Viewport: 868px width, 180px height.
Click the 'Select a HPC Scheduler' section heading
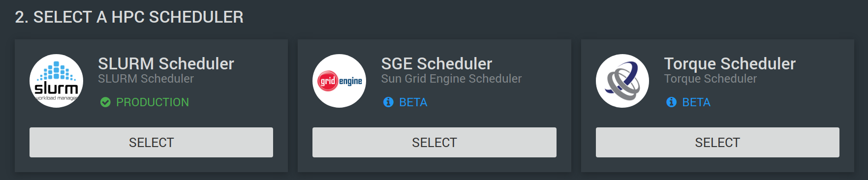point(129,17)
